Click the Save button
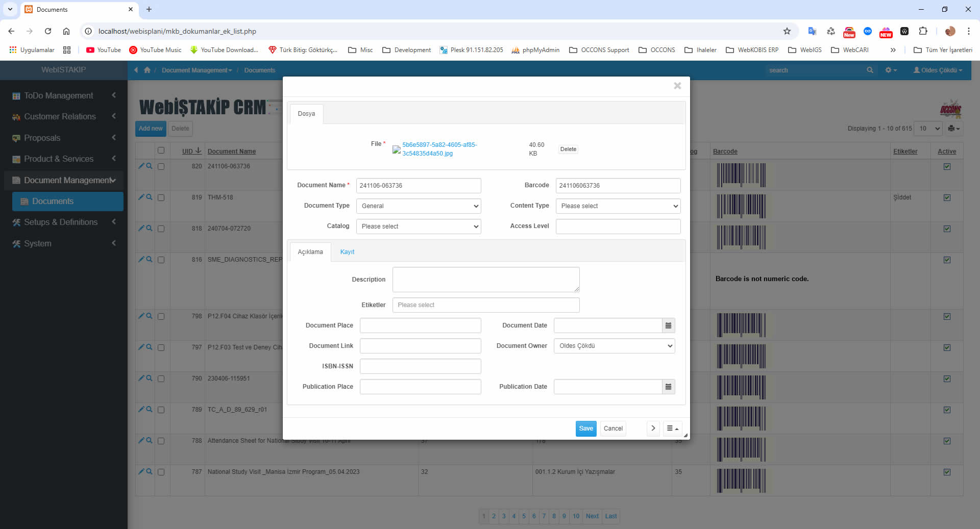Screen dimensions: 980x529 586,429
